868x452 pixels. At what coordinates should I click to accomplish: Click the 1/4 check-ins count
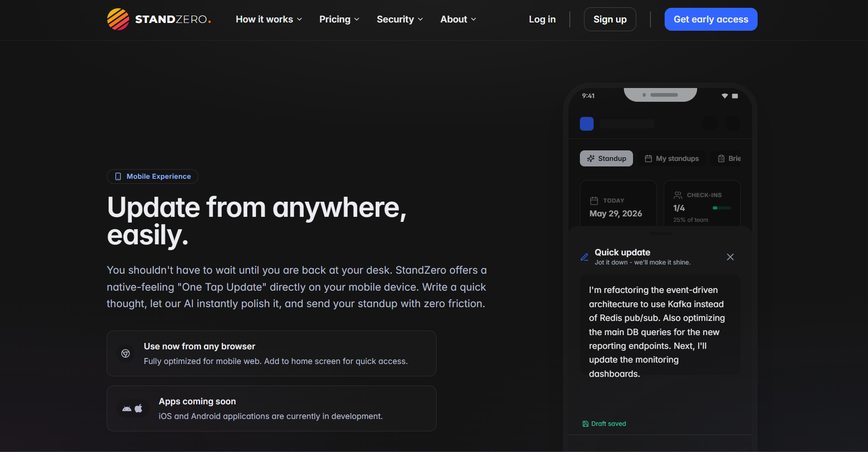click(679, 208)
